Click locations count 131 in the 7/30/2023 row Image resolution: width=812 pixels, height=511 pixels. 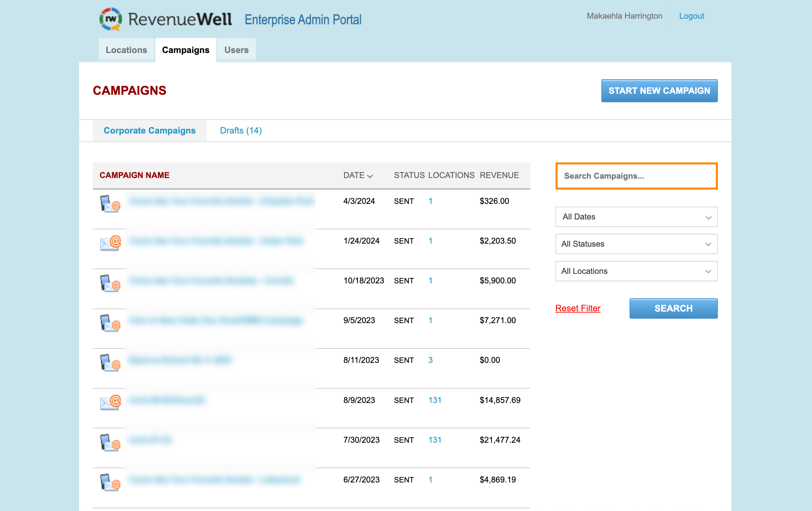pyautogui.click(x=435, y=440)
